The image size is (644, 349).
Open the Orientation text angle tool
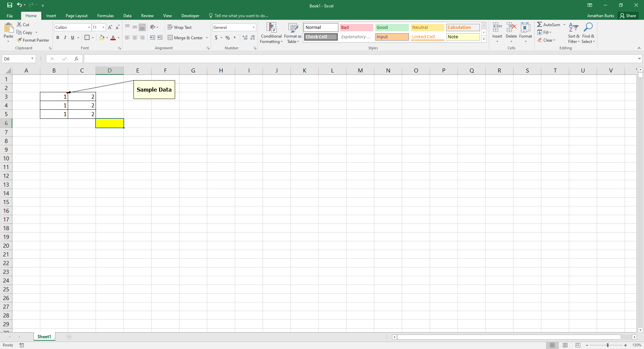(153, 27)
